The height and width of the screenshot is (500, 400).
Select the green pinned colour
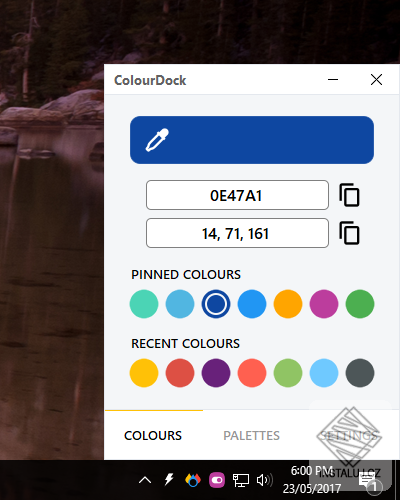coord(360,304)
